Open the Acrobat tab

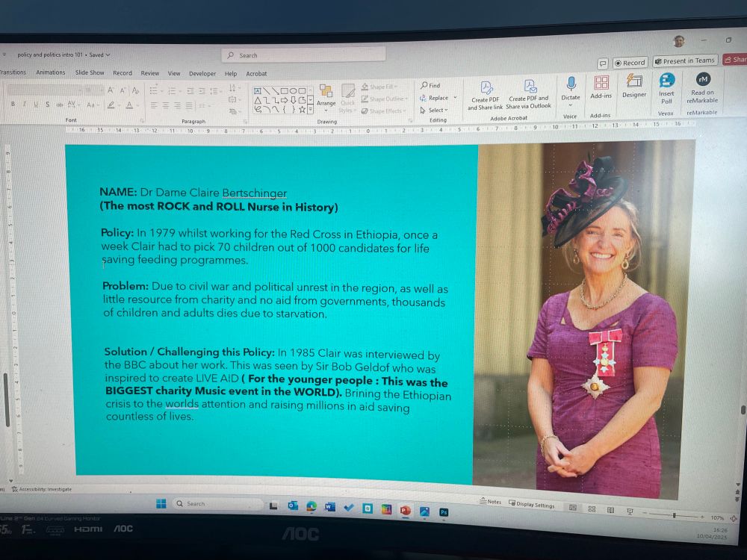(x=256, y=74)
